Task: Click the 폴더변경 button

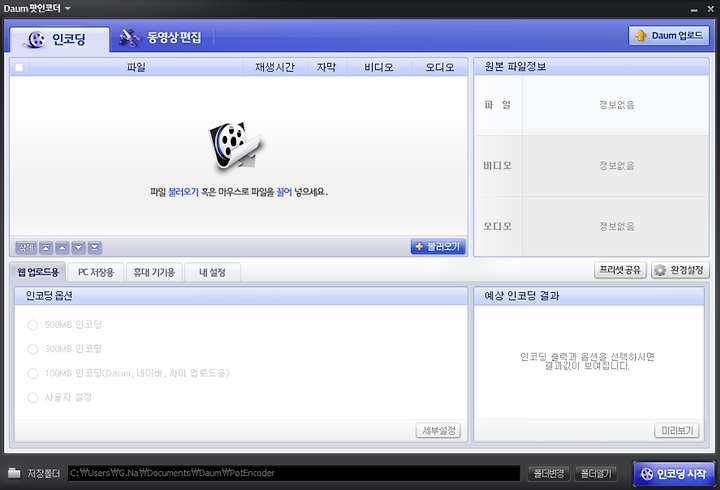Action: 549,473
